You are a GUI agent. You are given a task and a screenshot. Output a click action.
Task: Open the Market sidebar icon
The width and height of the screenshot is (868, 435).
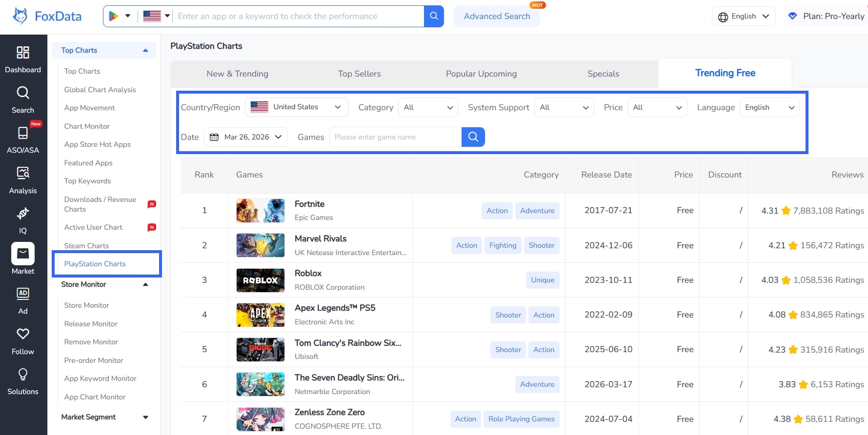(23, 254)
